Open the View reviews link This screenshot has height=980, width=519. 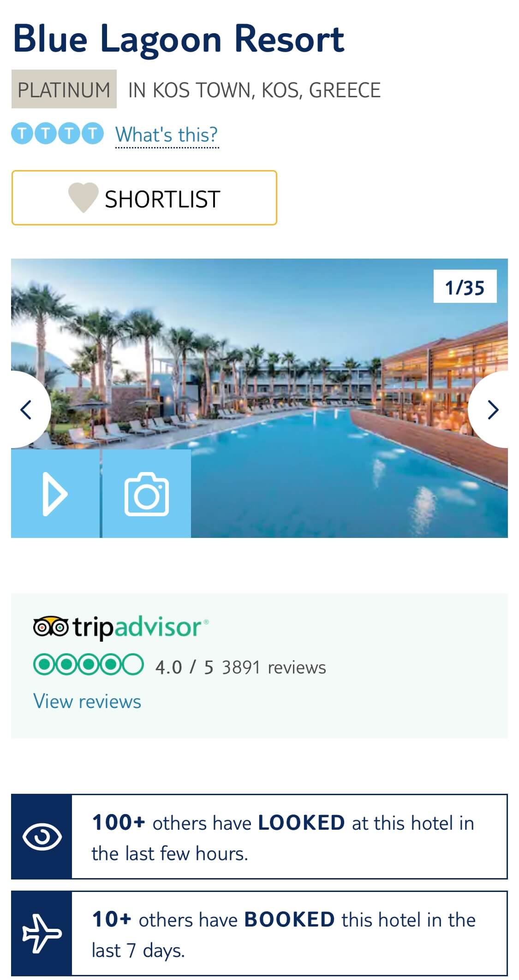87,702
